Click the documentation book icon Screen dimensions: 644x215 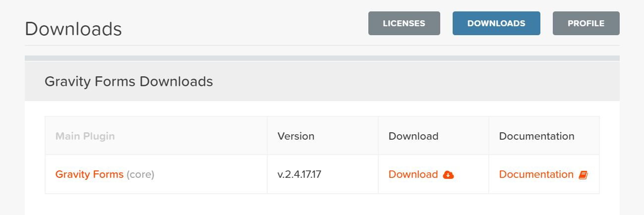coord(583,174)
